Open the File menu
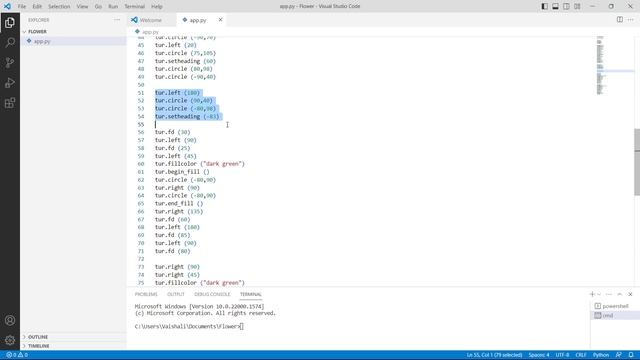The image size is (640, 360). click(22, 7)
